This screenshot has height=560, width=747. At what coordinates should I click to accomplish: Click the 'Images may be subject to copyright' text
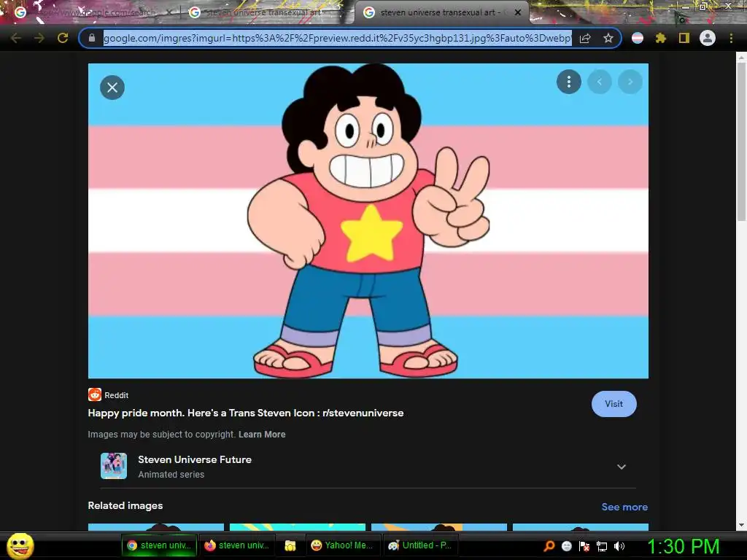click(x=161, y=435)
